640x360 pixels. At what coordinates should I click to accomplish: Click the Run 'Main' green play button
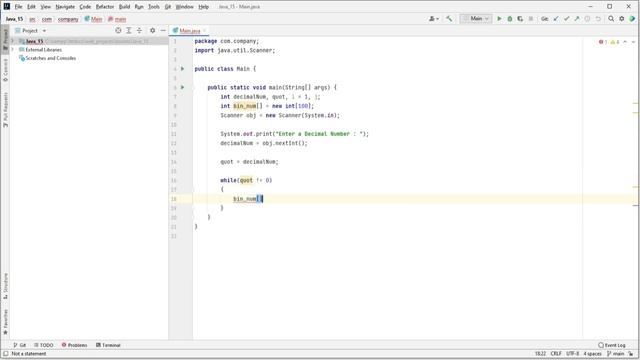pos(499,19)
